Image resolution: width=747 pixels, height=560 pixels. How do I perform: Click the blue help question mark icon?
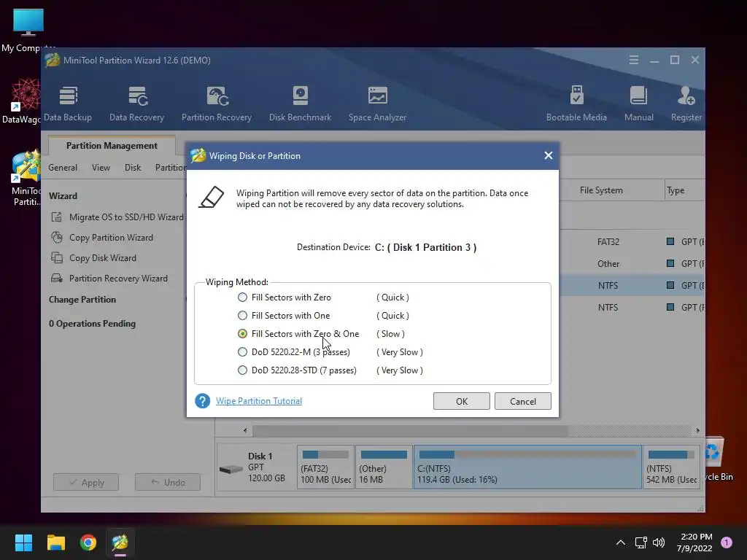pos(203,401)
